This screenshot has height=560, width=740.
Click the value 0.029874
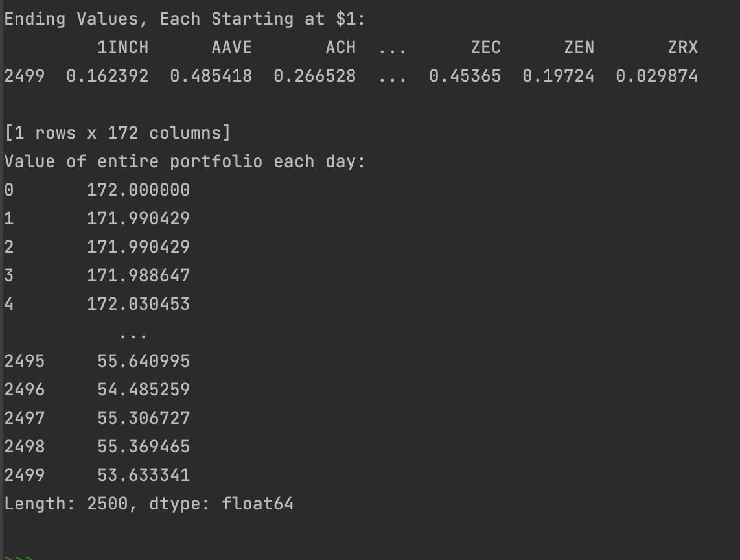click(x=656, y=76)
